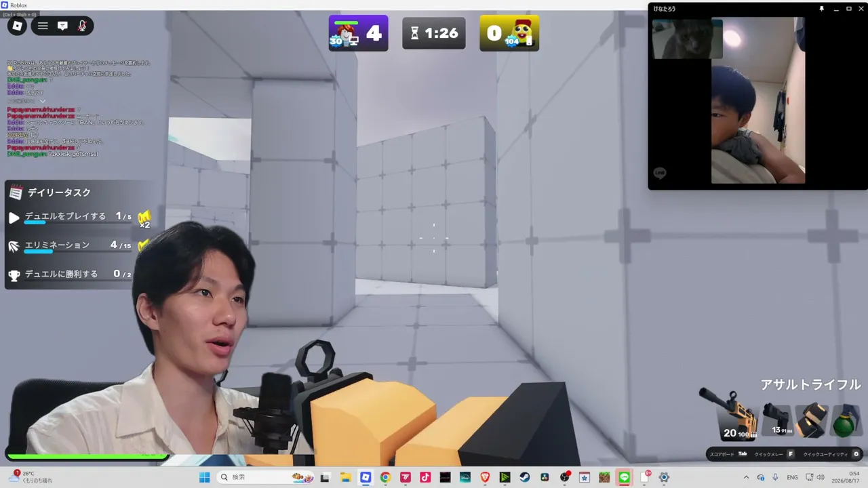Click the yellow team score of 0
868x488 pixels.
tap(509, 33)
